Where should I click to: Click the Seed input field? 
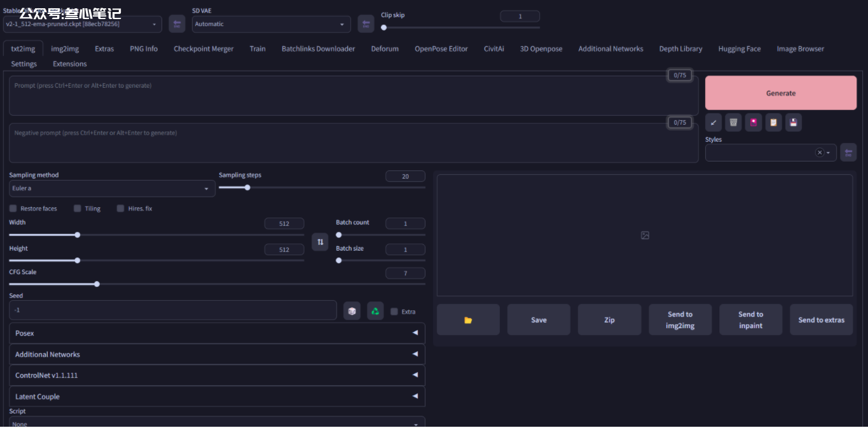coord(173,310)
